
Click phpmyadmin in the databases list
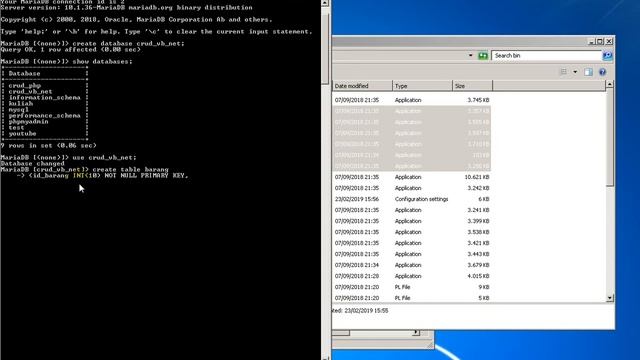tap(29, 122)
